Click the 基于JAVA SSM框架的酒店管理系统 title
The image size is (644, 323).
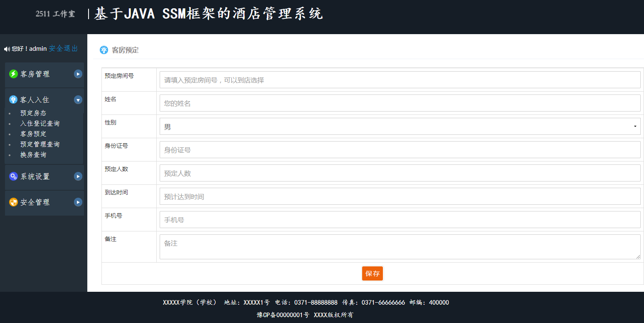tap(208, 14)
